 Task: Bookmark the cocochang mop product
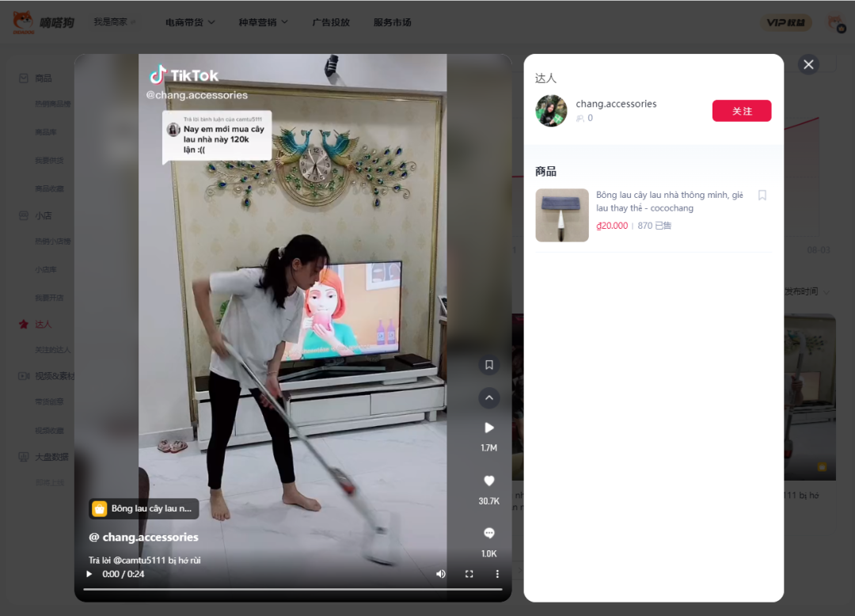pyautogui.click(x=762, y=196)
